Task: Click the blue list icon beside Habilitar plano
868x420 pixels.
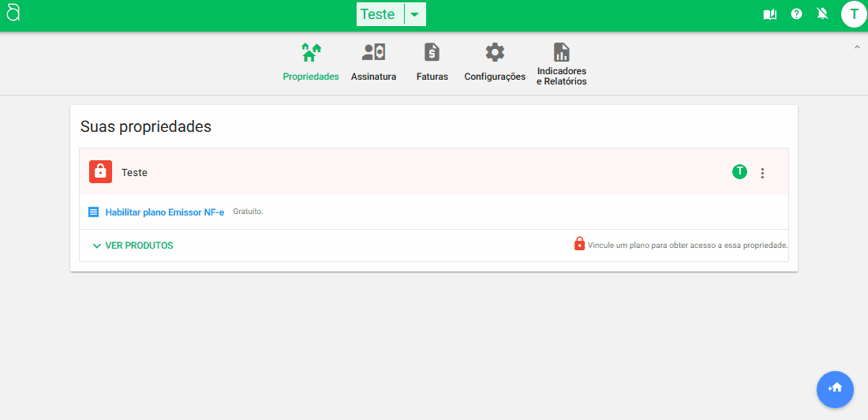Action: pos(94,212)
